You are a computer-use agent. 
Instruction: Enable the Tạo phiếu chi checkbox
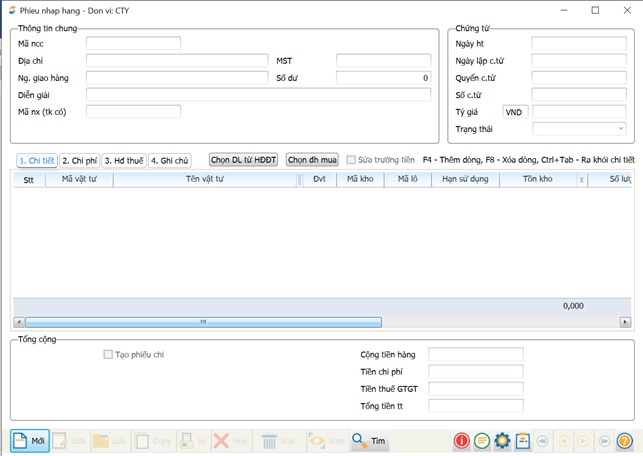coord(108,354)
